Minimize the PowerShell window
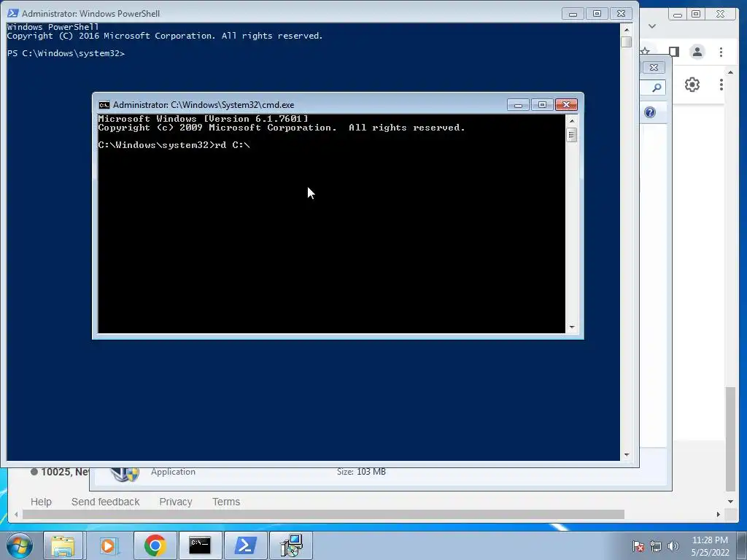The width and height of the screenshot is (747, 560). (x=573, y=14)
